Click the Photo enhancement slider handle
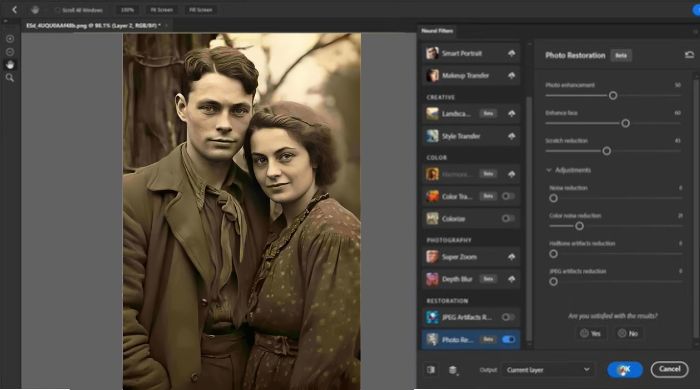This screenshot has height=390, width=700. [x=613, y=95]
